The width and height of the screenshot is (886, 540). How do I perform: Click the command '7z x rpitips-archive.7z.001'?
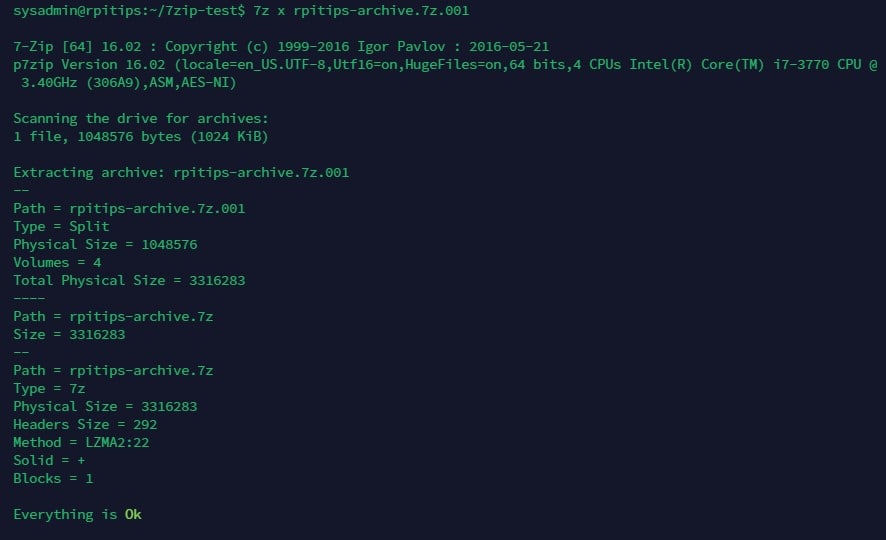pyautogui.click(x=361, y=11)
